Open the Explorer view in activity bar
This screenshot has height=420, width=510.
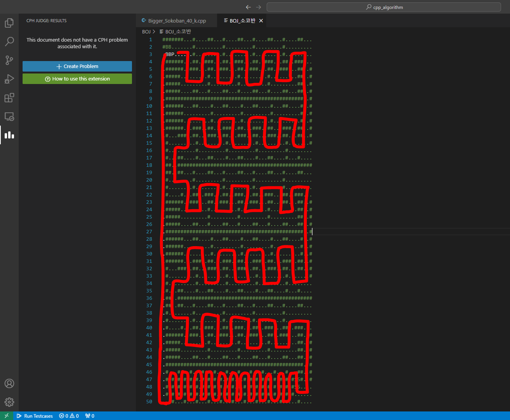pos(9,23)
